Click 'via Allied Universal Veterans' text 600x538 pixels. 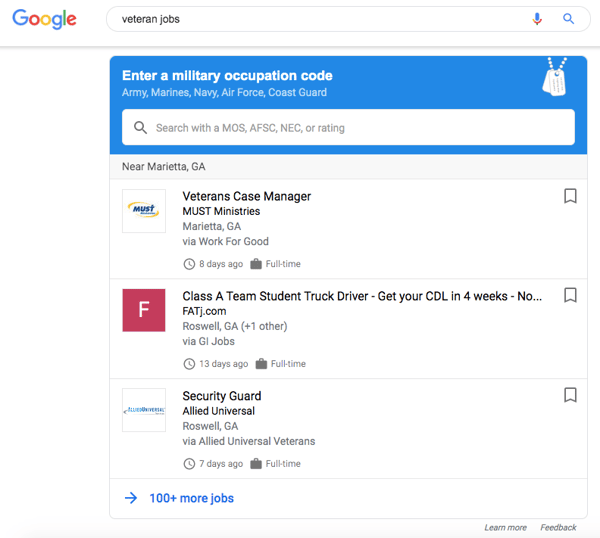[249, 441]
